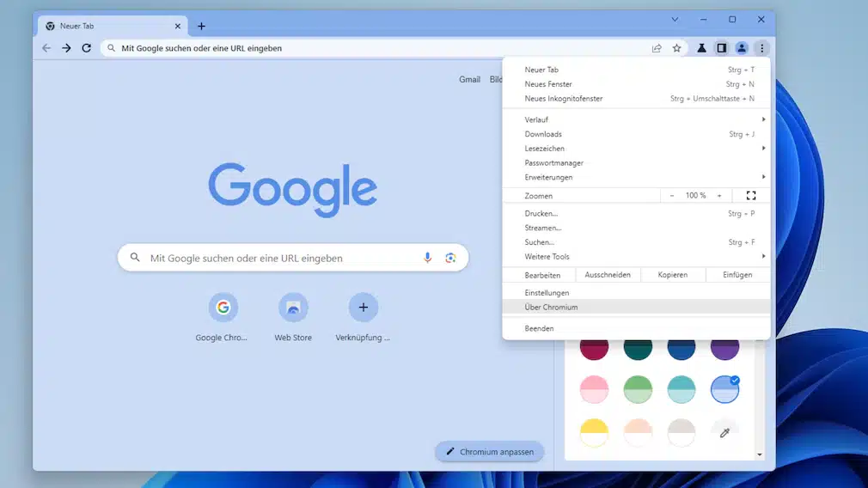
Task: Click the three-dot Chromium menu button
Action: pyautogui.click(x=761, y=48)
